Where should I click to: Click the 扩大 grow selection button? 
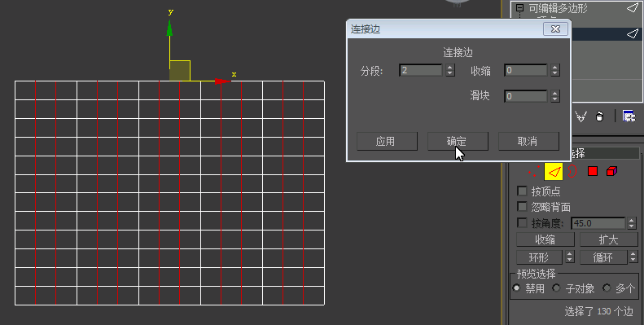608,239
